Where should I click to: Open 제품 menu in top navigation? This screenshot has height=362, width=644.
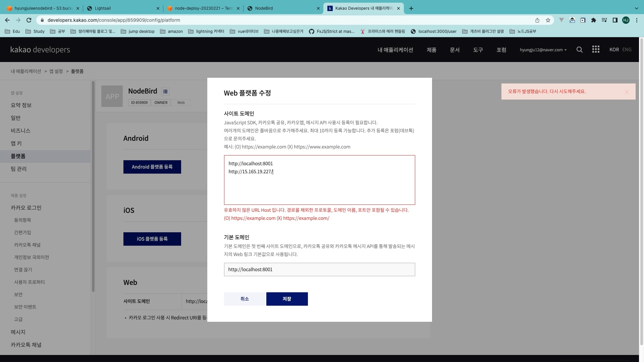point(431,50)
